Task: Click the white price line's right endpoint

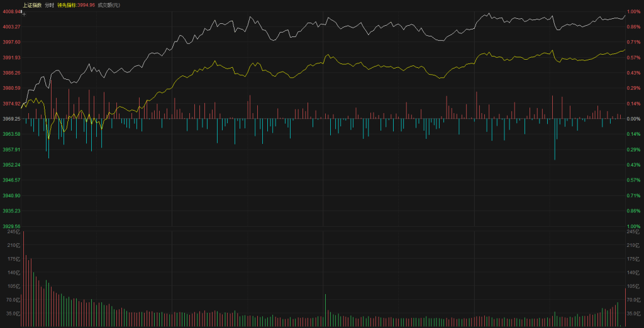Action: point(625,15)
